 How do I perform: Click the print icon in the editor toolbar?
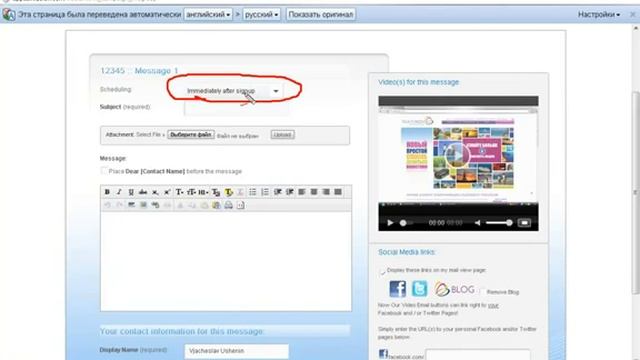coord(229,205)
